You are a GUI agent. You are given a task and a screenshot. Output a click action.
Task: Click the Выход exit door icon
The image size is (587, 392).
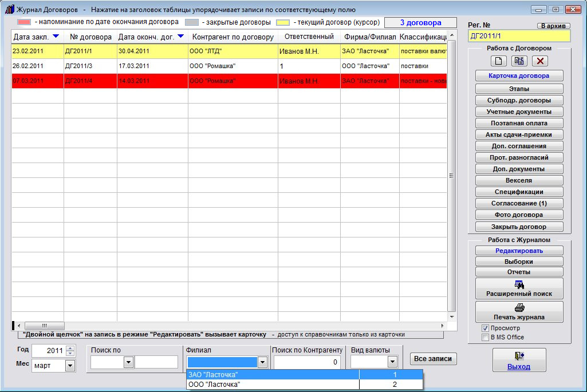click(519, 360)
